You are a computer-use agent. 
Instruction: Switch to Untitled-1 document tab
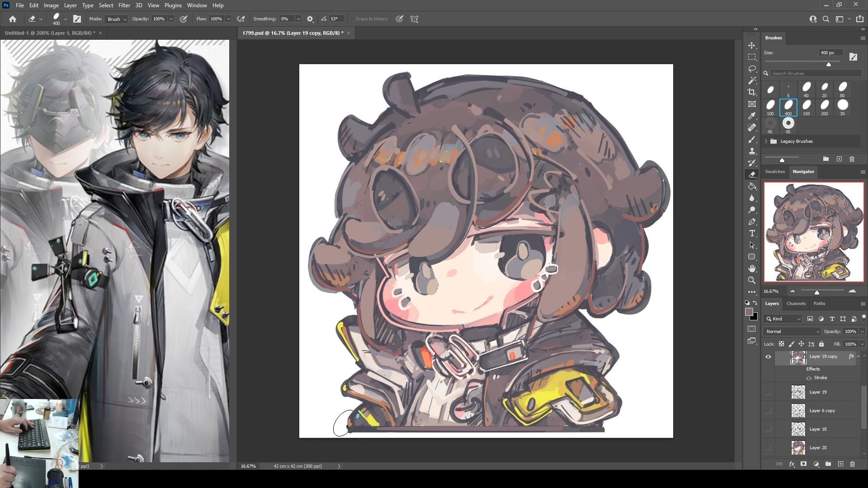click(50, 33)
